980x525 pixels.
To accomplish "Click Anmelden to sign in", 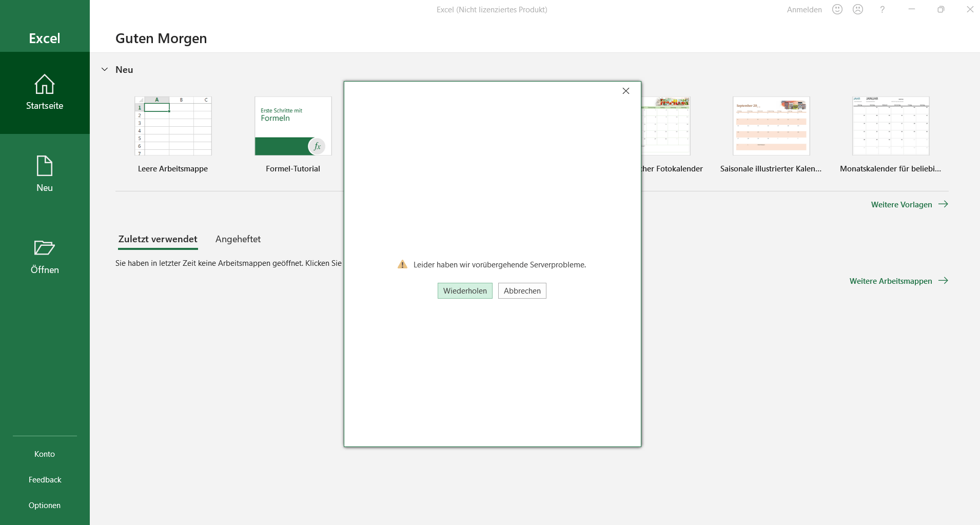I will pyautogui.click(x=805, y=10).
